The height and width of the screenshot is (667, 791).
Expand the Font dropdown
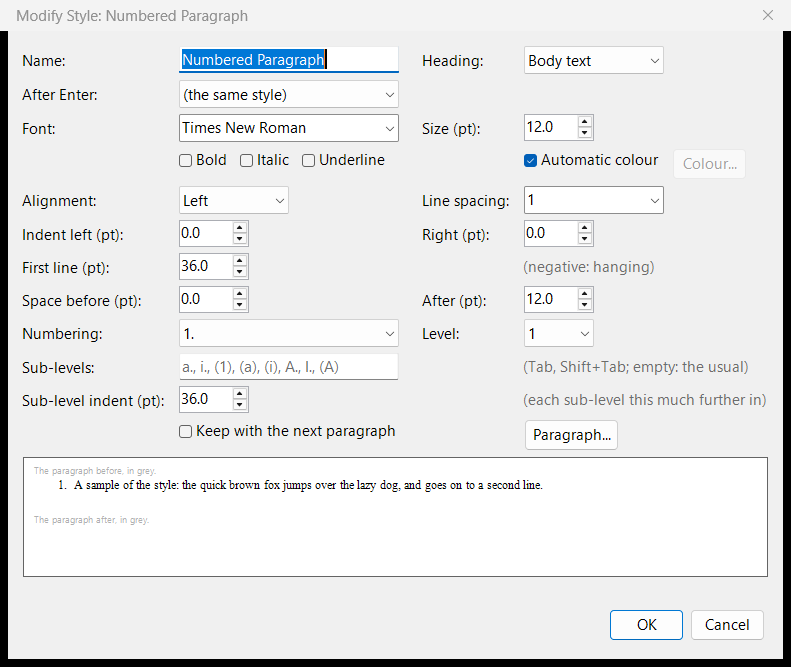[x=289, y=128]
